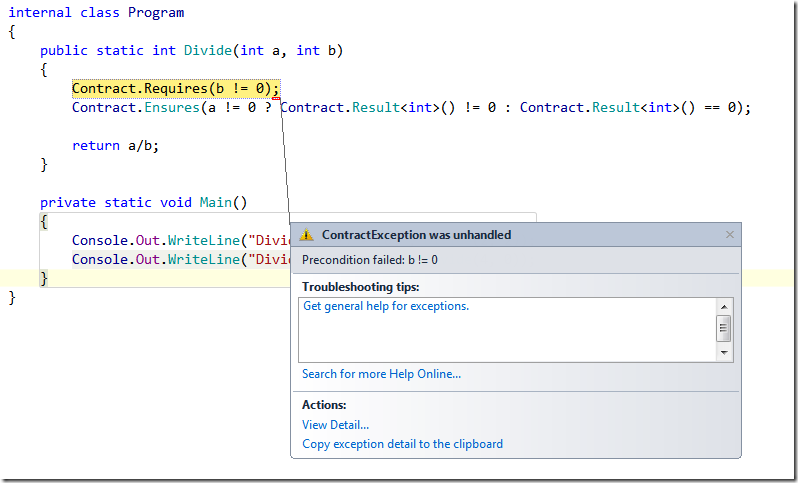Click the Divide method name in signature
This screenshot has width=798, height=483.
208,50
